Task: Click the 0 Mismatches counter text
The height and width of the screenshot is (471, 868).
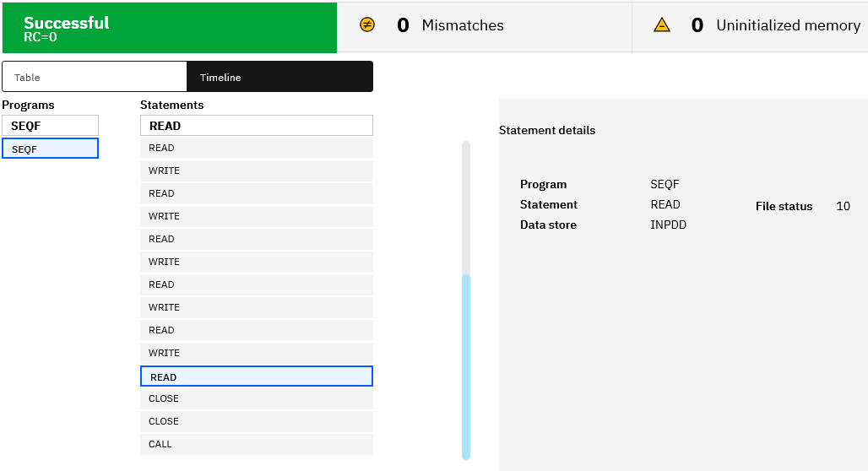Action: [x=450, y=25]
